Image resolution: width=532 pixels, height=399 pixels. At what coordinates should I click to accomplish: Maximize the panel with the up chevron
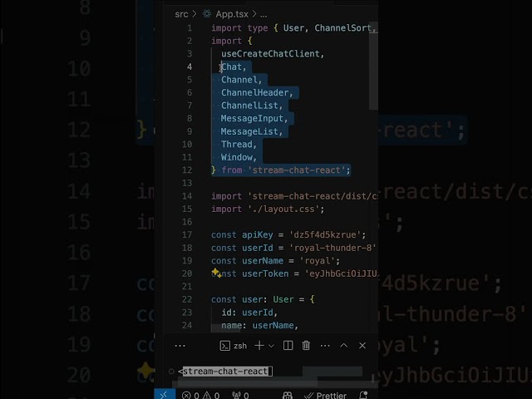click(343, 346)
